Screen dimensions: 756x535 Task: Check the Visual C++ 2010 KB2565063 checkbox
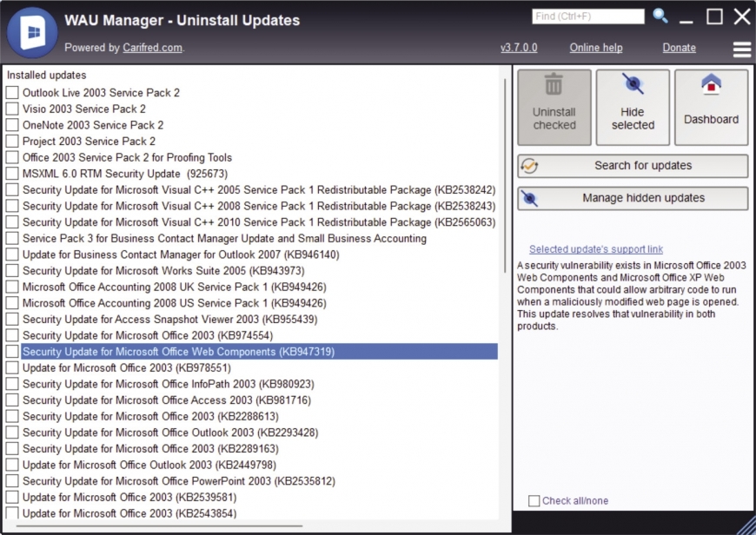[x=12, y=222]
